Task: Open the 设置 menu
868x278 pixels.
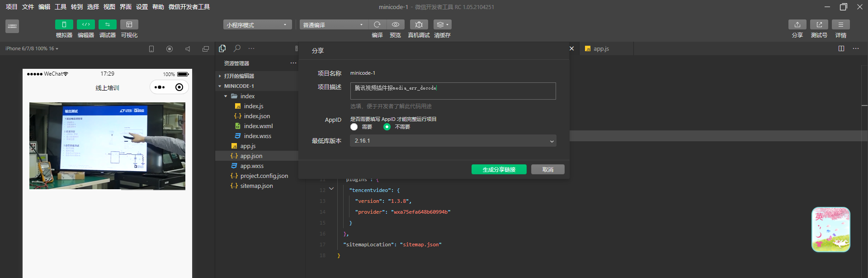Action: 142,7
